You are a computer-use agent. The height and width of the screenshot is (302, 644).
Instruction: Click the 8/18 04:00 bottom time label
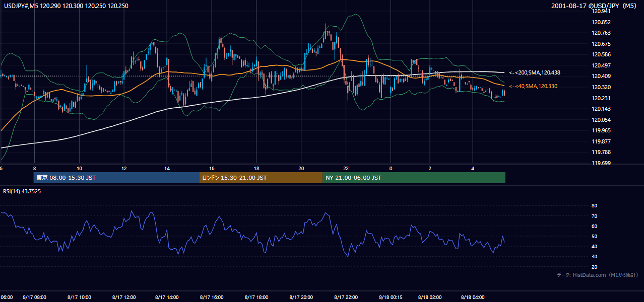473,297
